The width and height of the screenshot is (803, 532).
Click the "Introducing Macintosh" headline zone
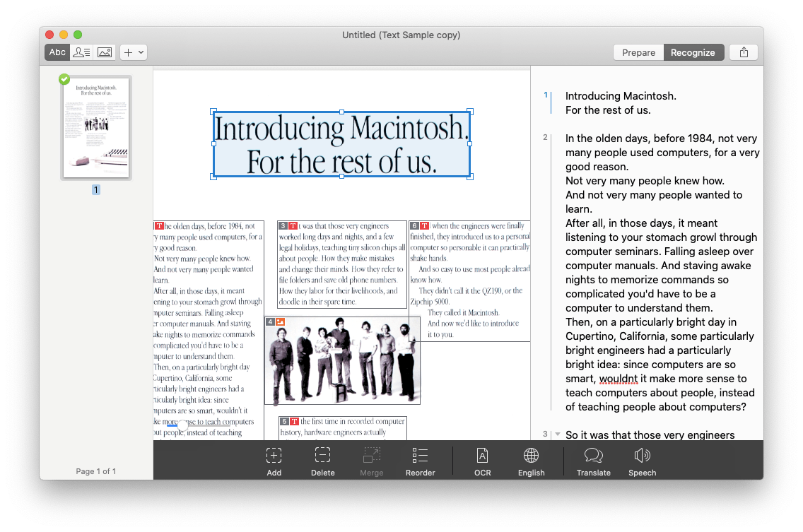[342, 144]
